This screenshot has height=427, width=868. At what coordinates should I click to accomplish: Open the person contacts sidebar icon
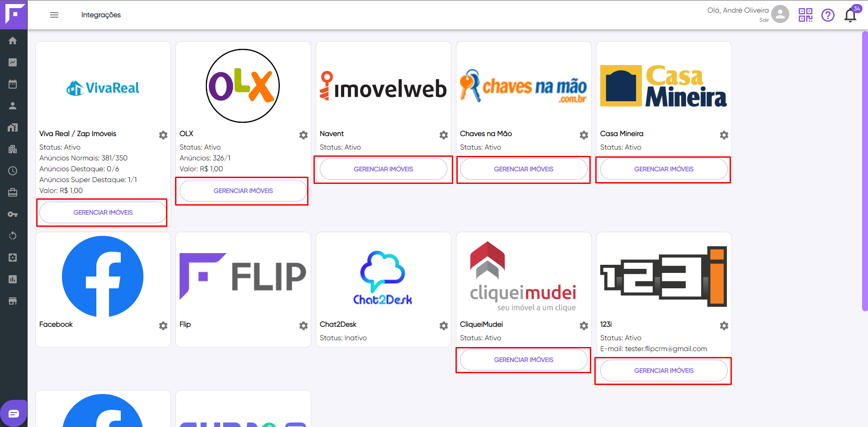coord(13,106)
